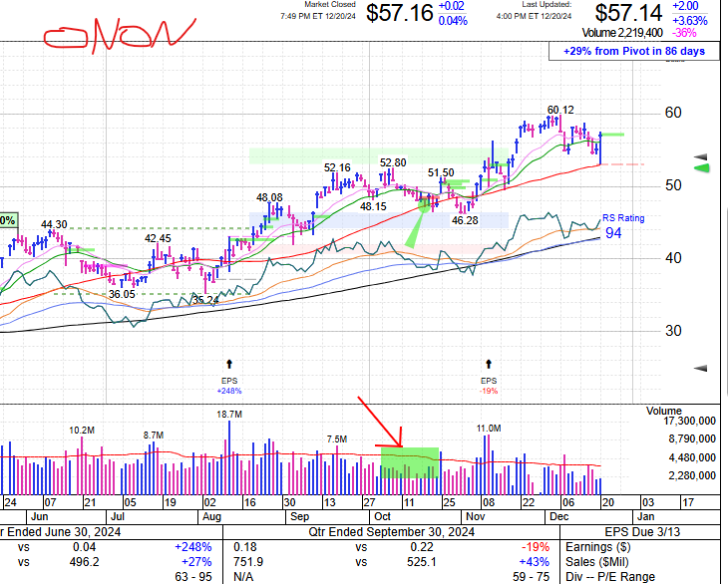728x584 pixels.
Task: Click the 48.08 price label
Action: [x=269, y=197]
